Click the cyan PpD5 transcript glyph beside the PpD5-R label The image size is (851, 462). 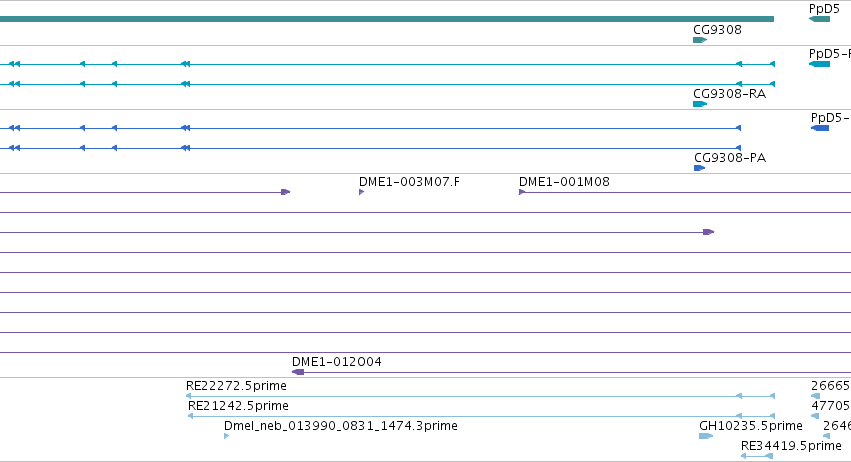click(x=819, y=64)
